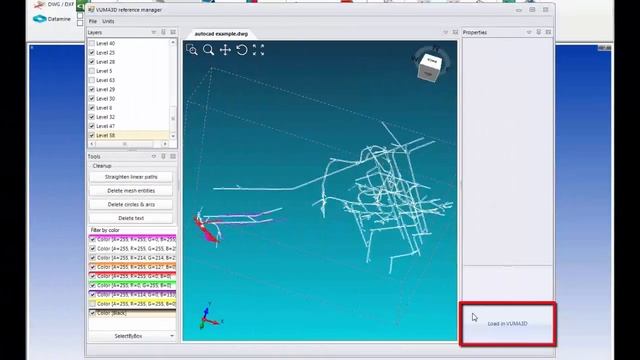The height and width of the screenshot is (360, 640).
Task: Select the rotate view tool
Action: tap(242, 50)
